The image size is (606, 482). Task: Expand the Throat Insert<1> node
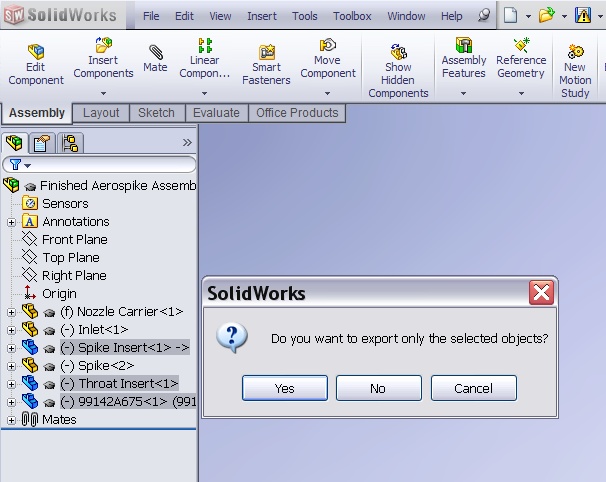[11, 384]
